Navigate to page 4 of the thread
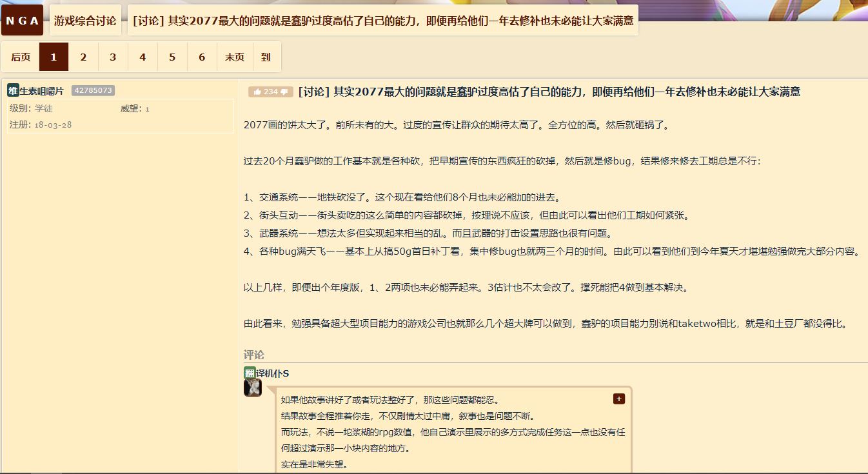Image resolution: width=868 pixels, height=474 pixels. (x=143, y=57)
